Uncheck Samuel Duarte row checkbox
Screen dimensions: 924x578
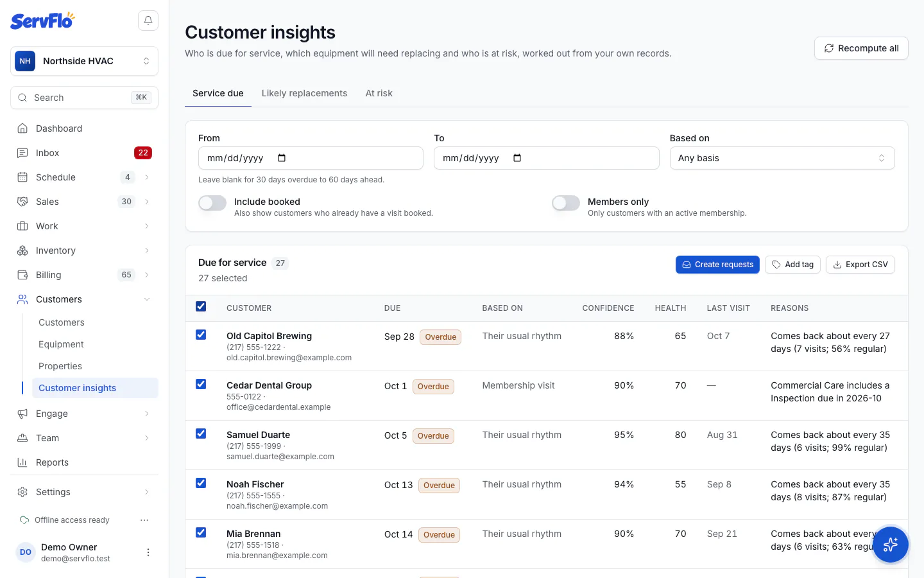pyautogui.click(x=201, y=433)
